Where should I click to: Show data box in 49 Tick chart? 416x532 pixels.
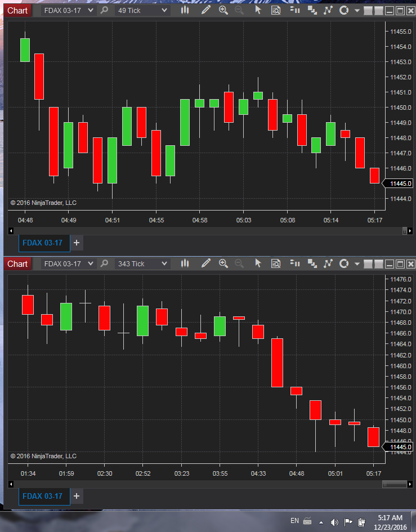(276, 10)
